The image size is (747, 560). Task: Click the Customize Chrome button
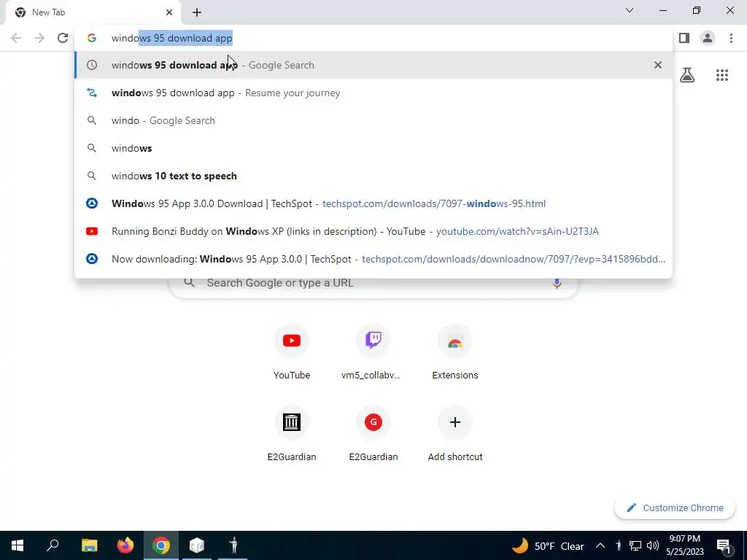[x=676, y=507]
